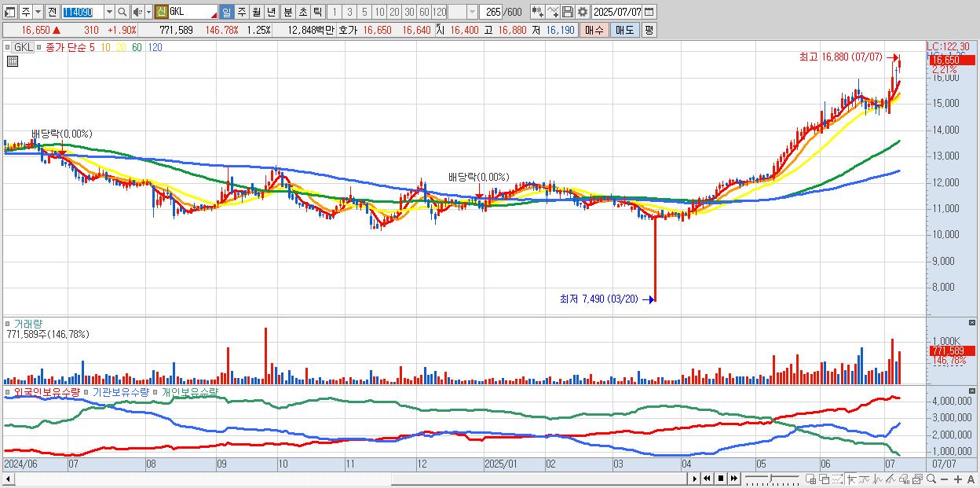Click the stock search magnifier icon
Image resolution: width=980 pixels, height=488 pixels.
[x=122, y=12]
